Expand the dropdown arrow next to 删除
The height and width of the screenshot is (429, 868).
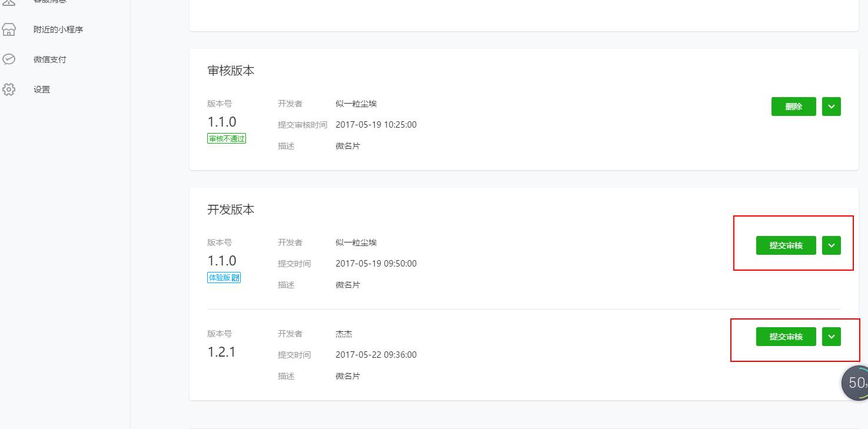(x=831, y=107)
